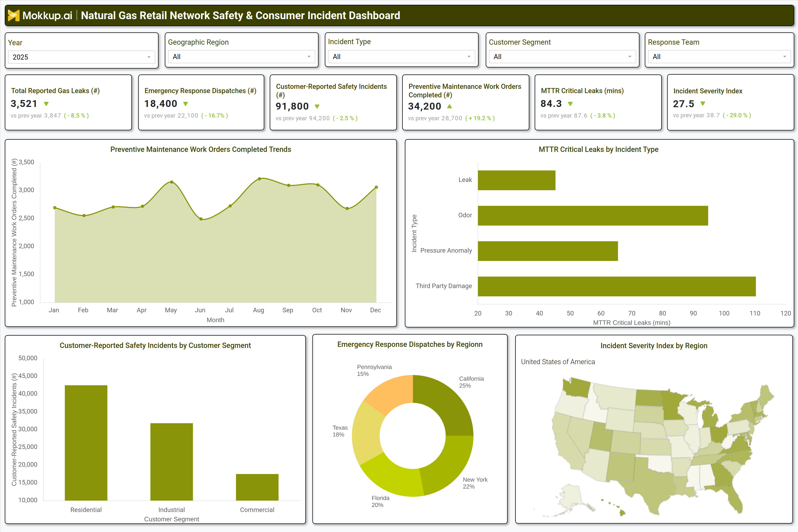Click the Mokkup.ai logo icon
This screenshot has width=798, height=532.
click(x=14, y=15)
